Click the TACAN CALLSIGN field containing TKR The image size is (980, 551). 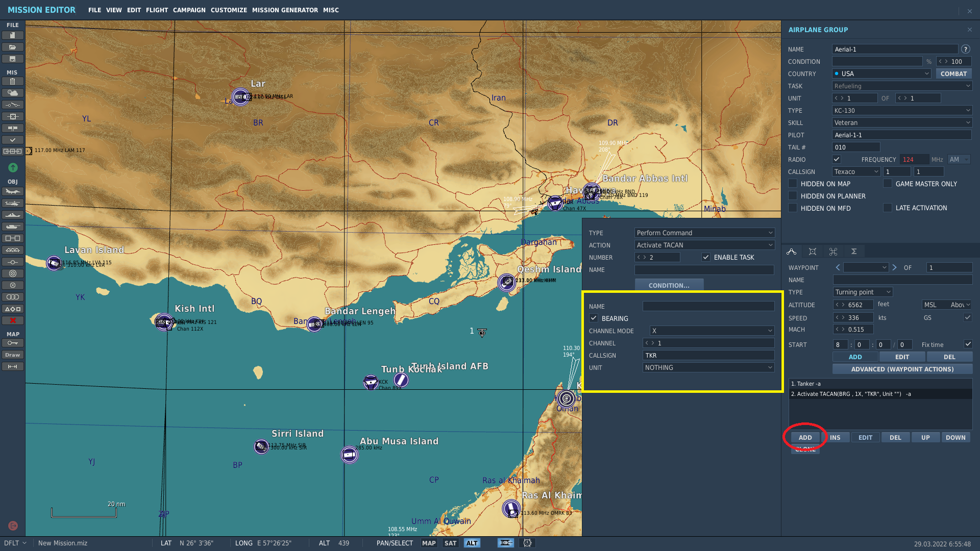coord(708,356)
